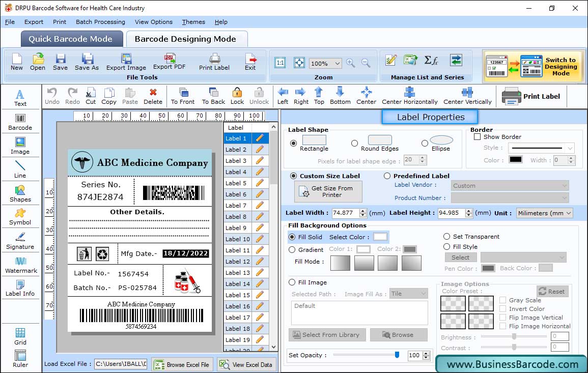The height and width of the screenshot is (373, 588).
Task: Open the Product Number dropdown
Action: pyautogui.click(x=510, y=197)
